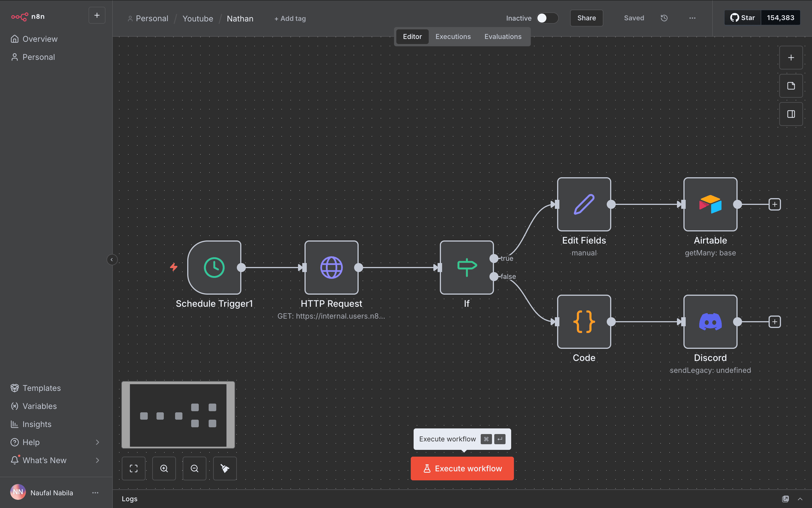The width and height of the screenshot is (812, 508).
Task: Open the add node plus panel button
Action: click(x=791, y=58)
